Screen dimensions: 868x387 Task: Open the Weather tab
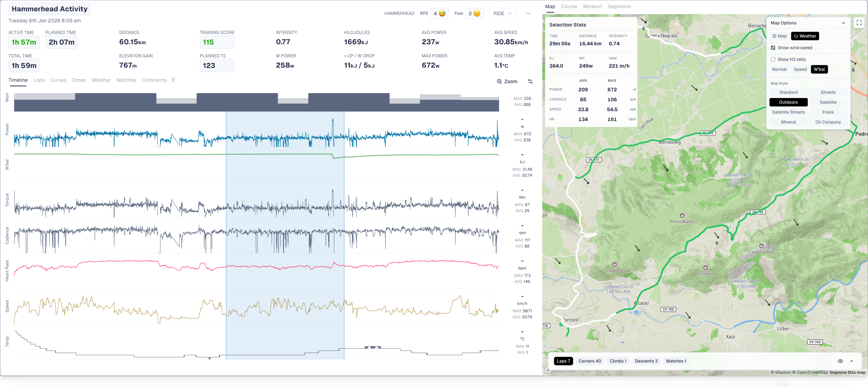coord(101,80)
